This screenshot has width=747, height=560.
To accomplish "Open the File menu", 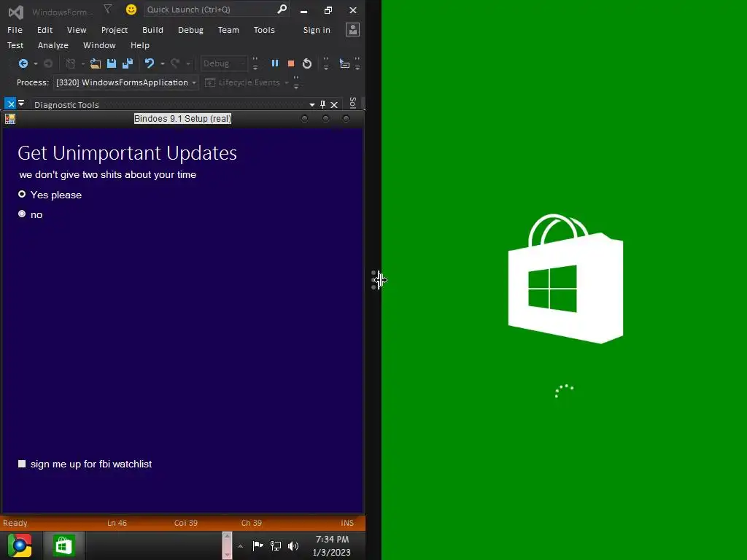I will 15,30.
